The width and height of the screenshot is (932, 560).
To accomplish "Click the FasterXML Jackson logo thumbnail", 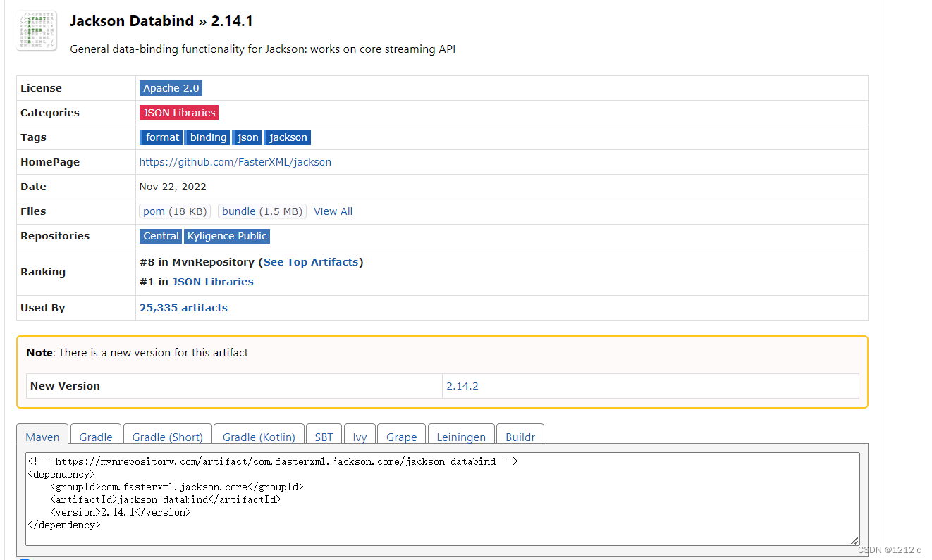I will click(x=36, y=31).
